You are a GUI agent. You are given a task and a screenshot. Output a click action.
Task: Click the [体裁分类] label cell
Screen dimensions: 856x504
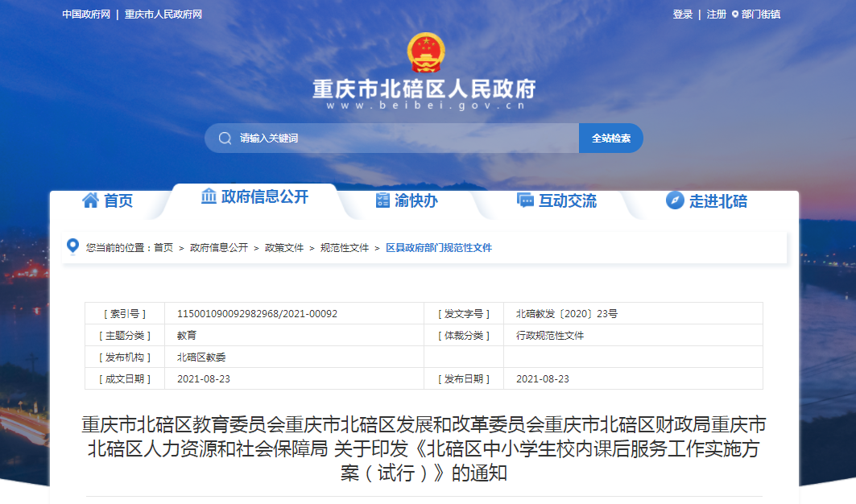point(464,335)
